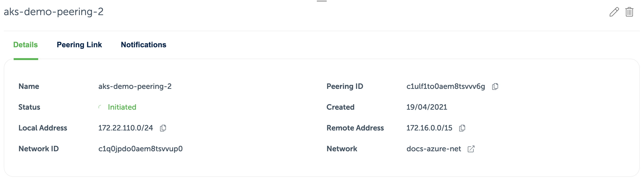Click the Name field value aks-demo-peering-2

pos(135,86)
